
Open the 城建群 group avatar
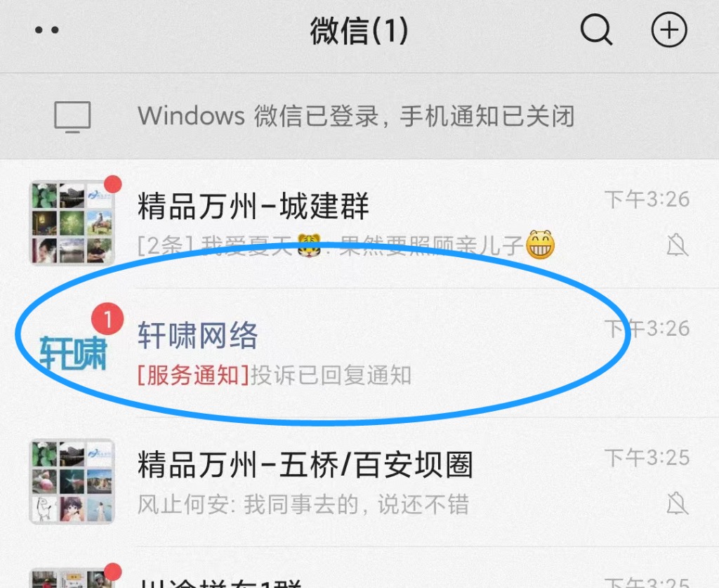(72, 223)
